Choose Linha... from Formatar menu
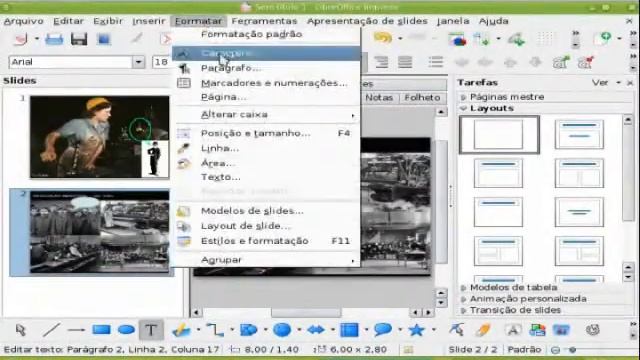Screen dimensions: 640x360 tap(266, 148)
